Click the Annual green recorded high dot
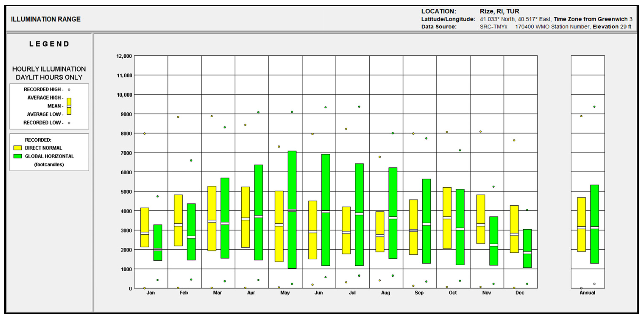This screenshot has height=318, width=644. point(594,106)
